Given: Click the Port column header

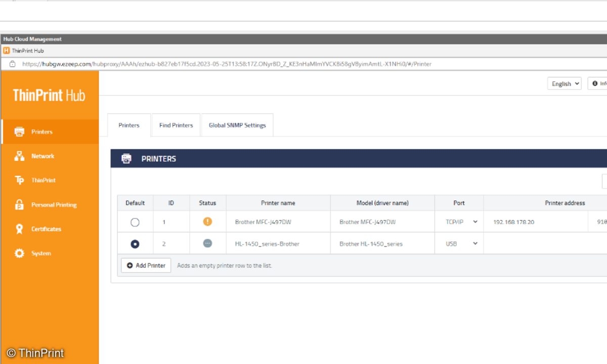Looking at the screenshot, I should (459, 203).
